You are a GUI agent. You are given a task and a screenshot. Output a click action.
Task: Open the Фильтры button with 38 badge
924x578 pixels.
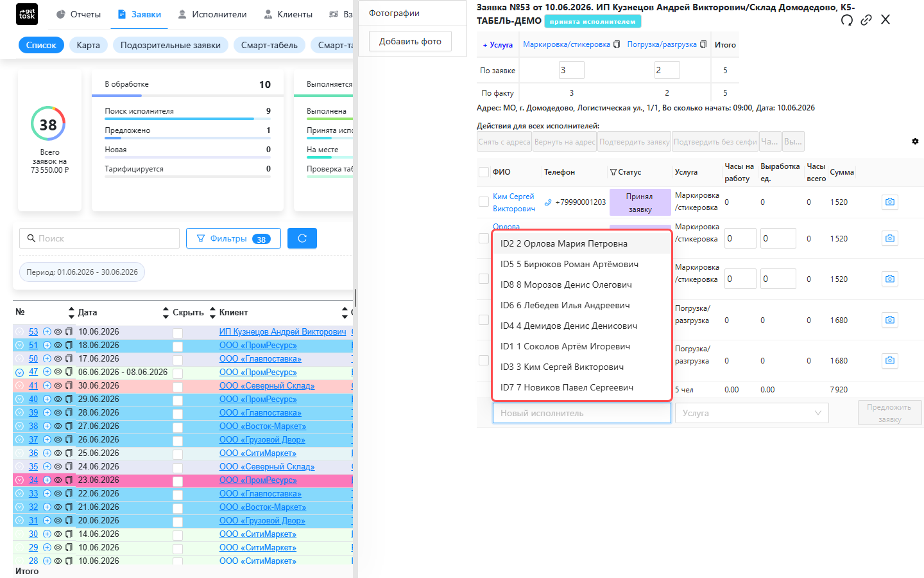coord(234,238)
